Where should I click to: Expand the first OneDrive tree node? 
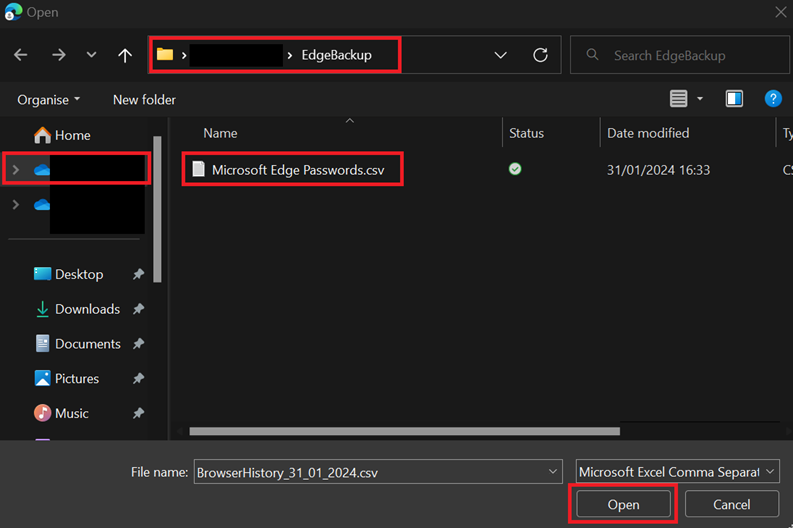(x=15, y=170)
